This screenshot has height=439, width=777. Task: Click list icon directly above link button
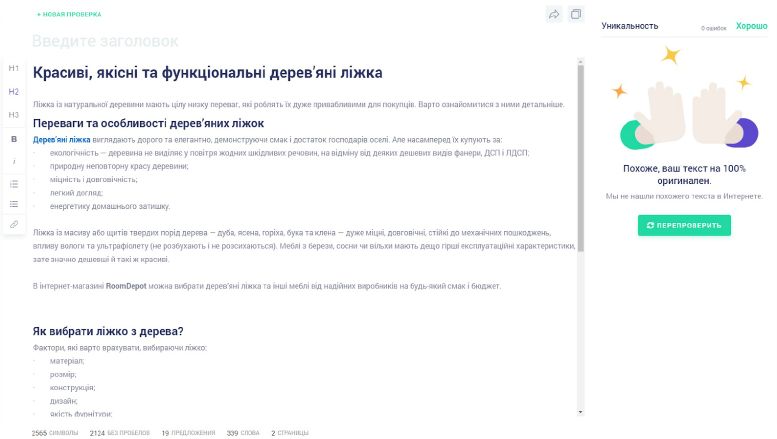click(14, 204)
